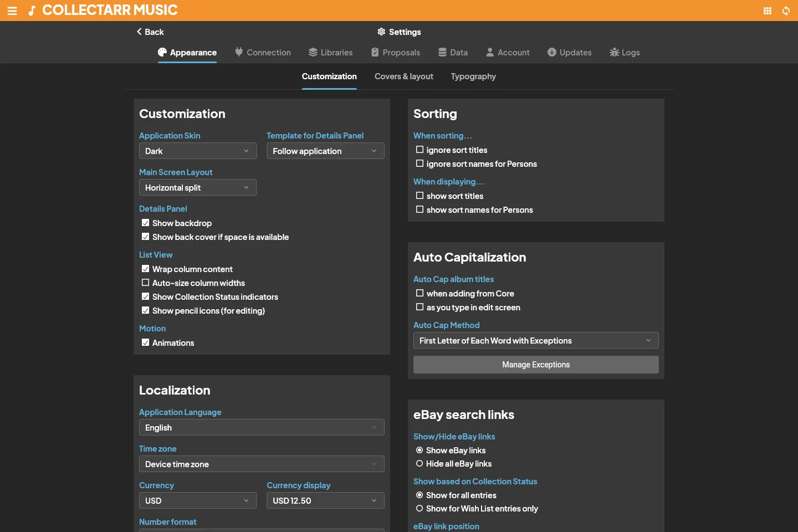Screen dimensions: 798x532
Task: Click the Number format label
Action: (167, 521)
